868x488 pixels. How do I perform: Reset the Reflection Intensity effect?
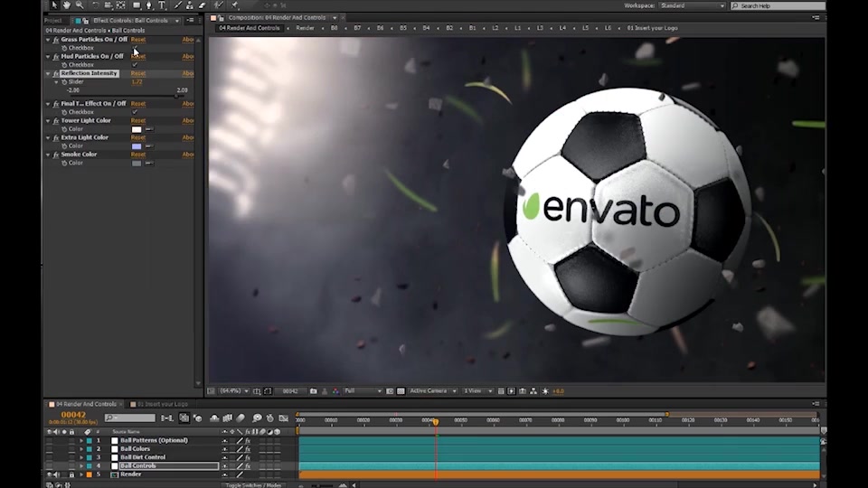pos(138,73)
